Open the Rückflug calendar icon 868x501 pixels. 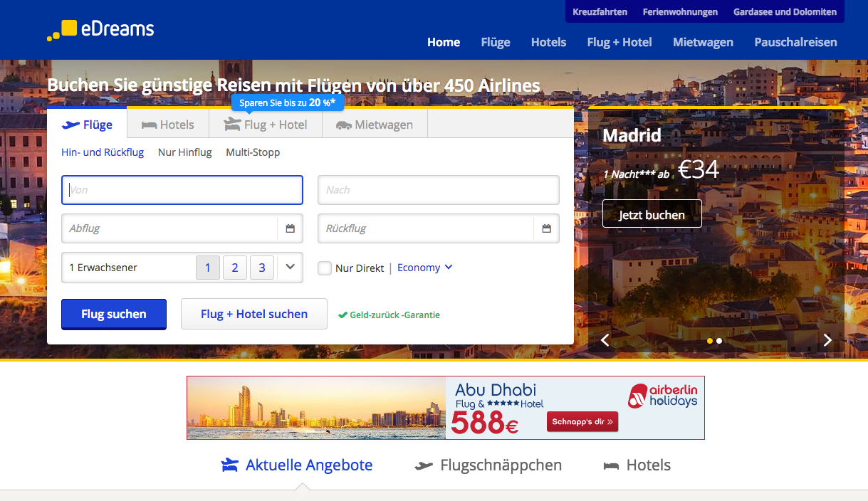546,228
